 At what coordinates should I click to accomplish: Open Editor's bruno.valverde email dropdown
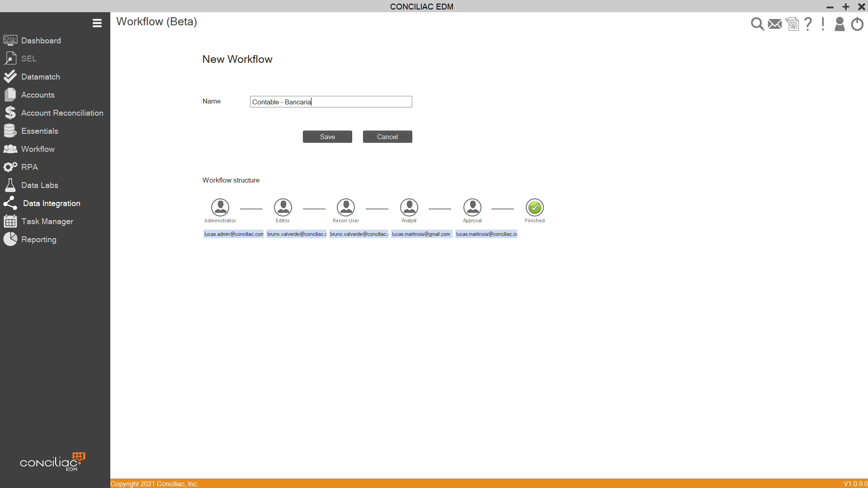point(297,234)
